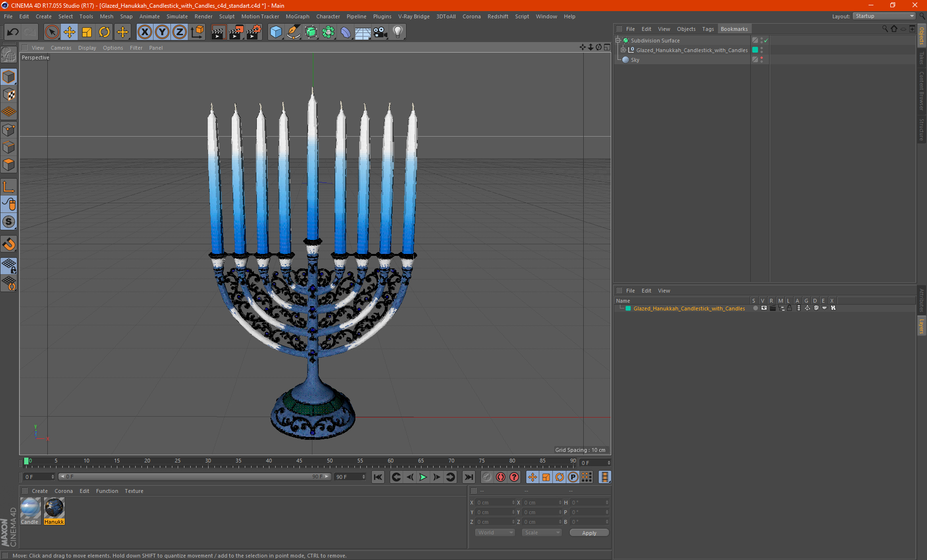The height and width of the screenshot is (560, 927).
Task: Add a Light object
Action: 398,32
